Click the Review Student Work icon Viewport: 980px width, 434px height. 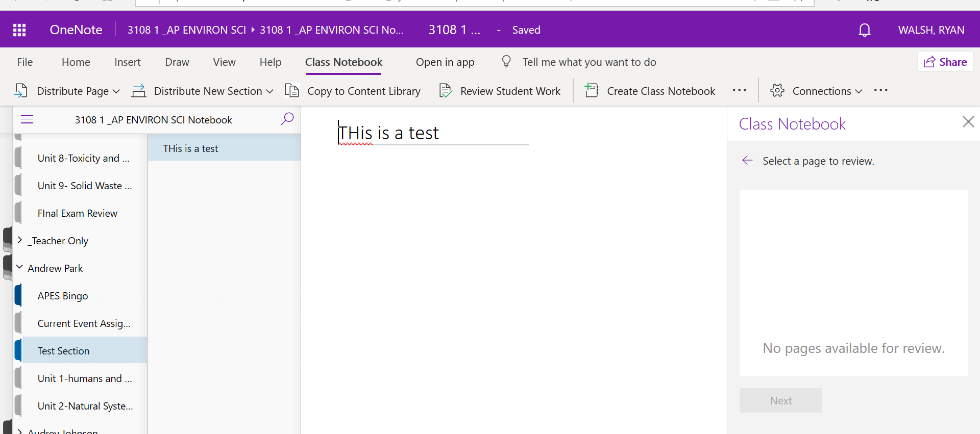tap(446, 91)
